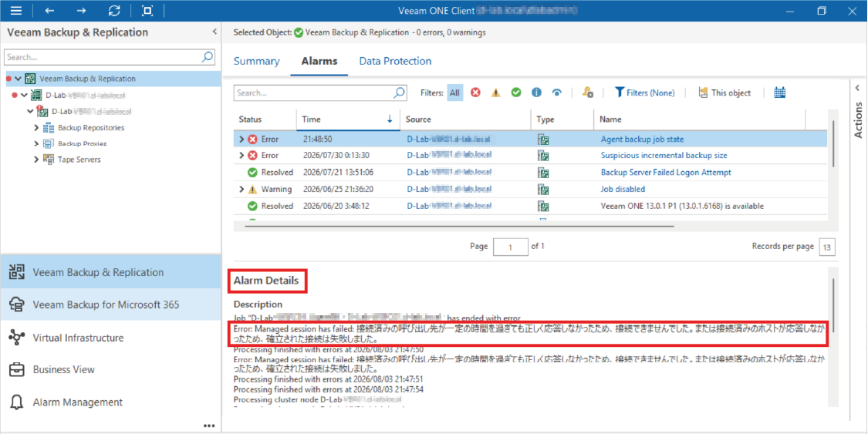This screenshot has width=868, height=434.
Task: Open the calendar time range icon
Action: [x=779, y=93]
